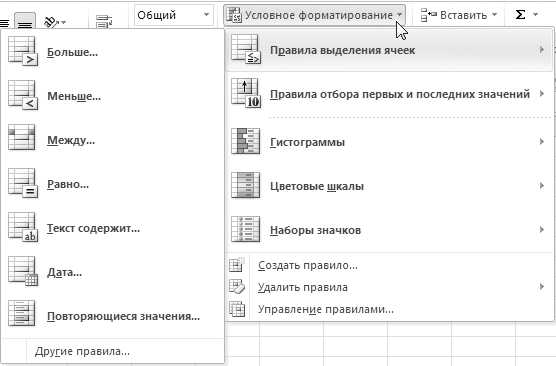The width and height of the screenshot is (556, 366).
Task: Click the Вставить button label
Action: click(463, 15)
